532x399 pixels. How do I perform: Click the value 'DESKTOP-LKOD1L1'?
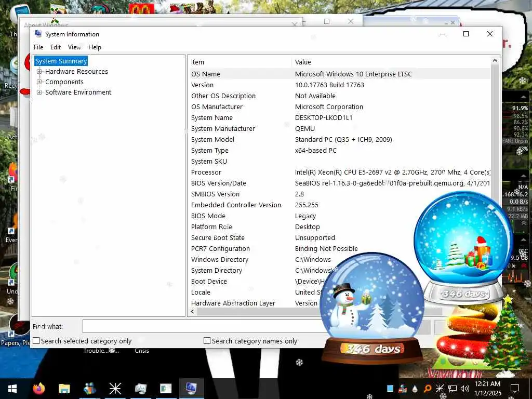click(324, 117)
